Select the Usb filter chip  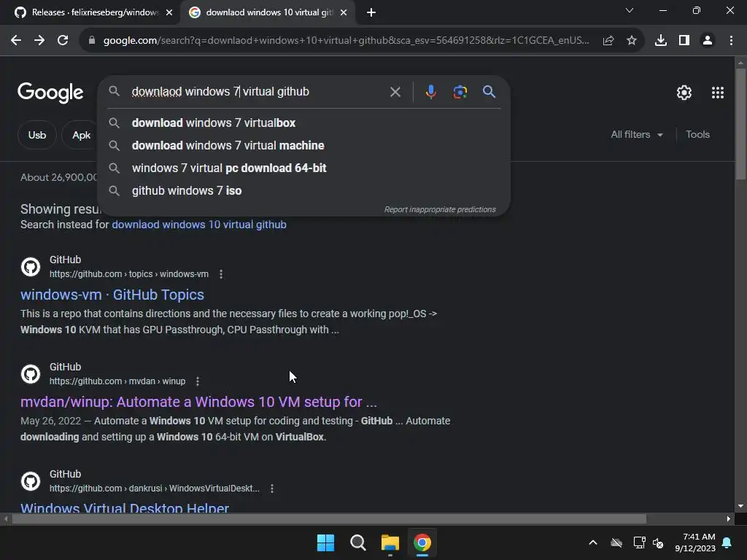point(37,135)
